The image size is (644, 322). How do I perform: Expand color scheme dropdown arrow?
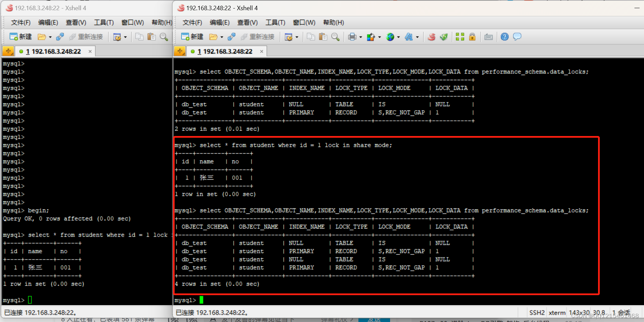[x=379, y=37]
